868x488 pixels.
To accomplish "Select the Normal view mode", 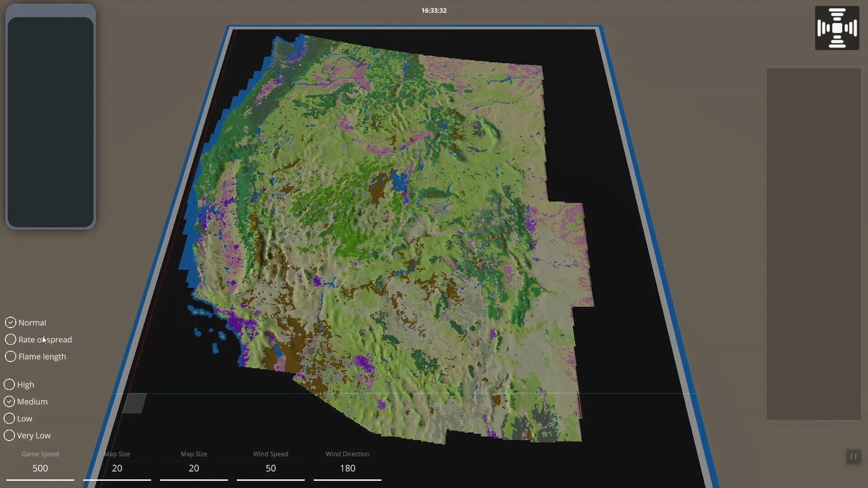I will click(26, 323).
